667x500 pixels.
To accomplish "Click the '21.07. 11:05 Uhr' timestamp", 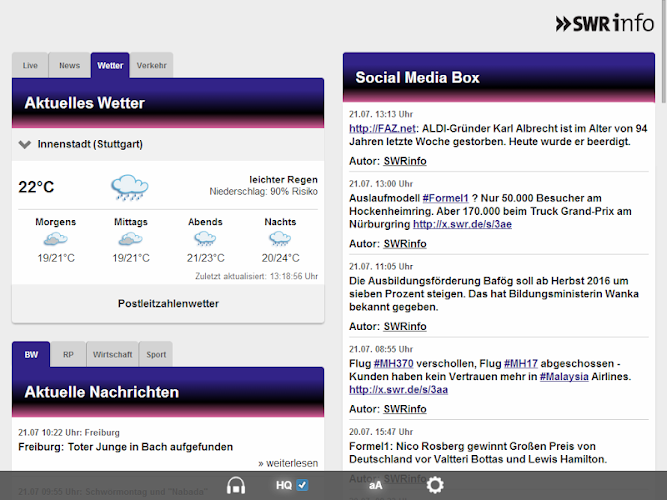I will pyautogui.click(x=381, y=266).
